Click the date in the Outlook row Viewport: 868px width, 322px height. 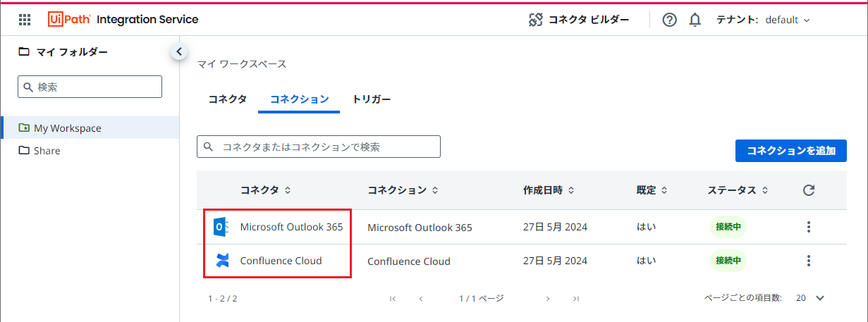[x=555, y=227]
